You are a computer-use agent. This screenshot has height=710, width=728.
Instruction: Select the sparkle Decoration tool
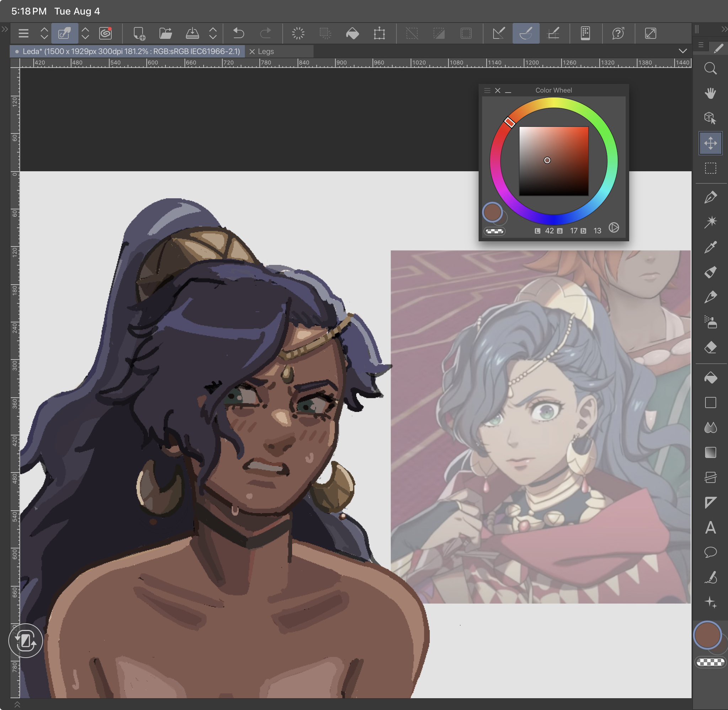pyautogui.click(x=711, y=602)
